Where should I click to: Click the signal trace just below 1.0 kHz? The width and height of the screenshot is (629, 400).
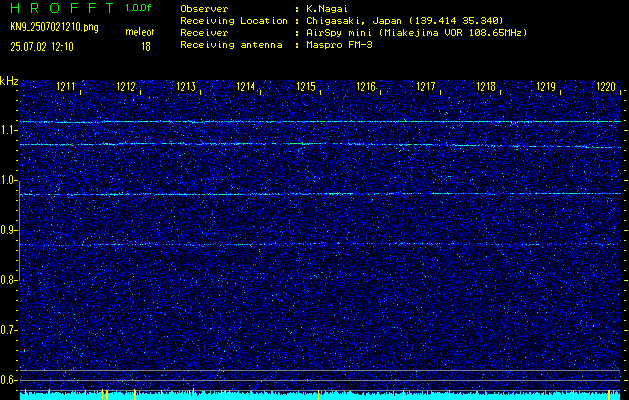[x=320, y=194]
